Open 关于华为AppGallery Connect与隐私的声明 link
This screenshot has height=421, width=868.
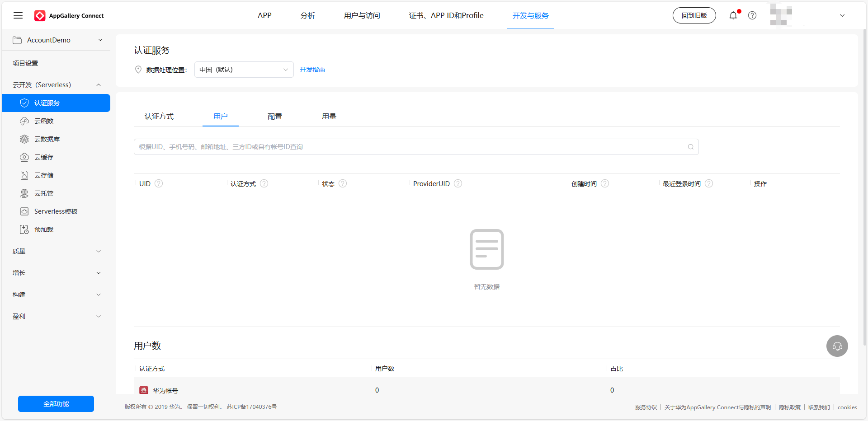[717, 407]
